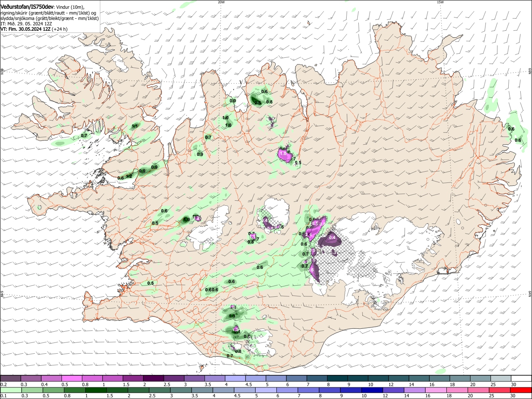Choose the pink swatch labeled 18 in rain legend
Screen dimensions: 532x399
pos(458,390)
